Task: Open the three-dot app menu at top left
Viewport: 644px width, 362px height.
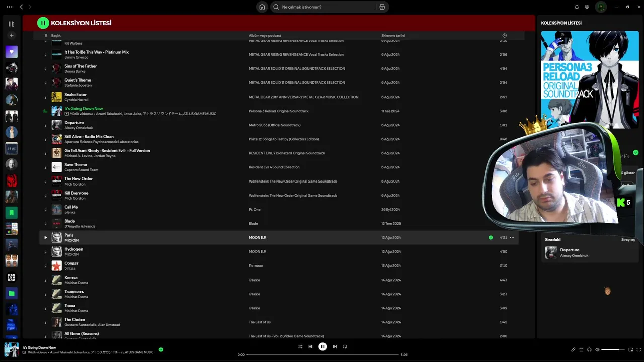Action: pos(9,7)
